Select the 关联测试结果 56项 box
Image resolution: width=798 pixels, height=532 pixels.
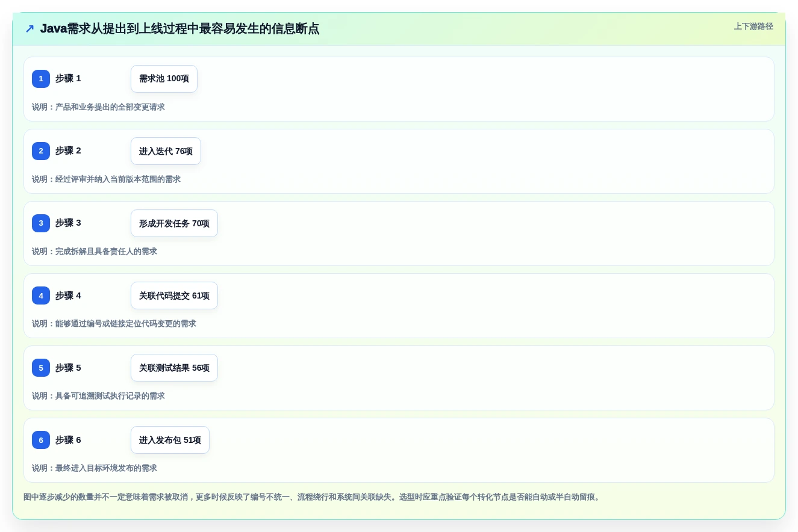(174, 368)
